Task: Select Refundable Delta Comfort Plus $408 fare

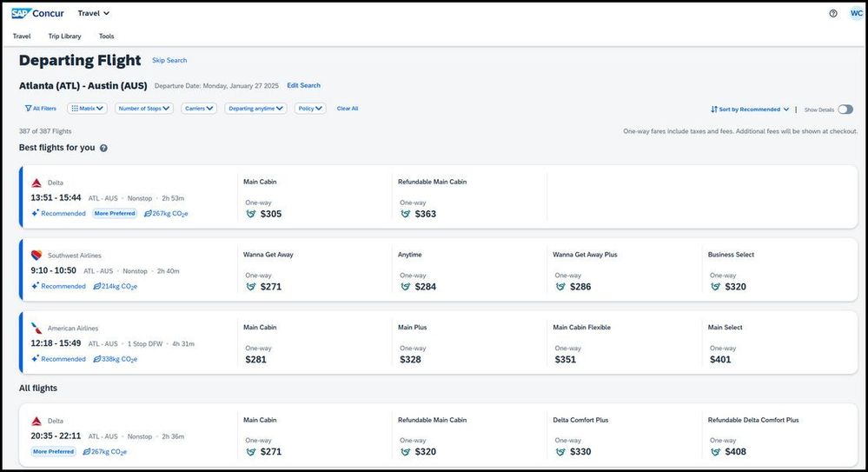Action: [x=779, y=436]
